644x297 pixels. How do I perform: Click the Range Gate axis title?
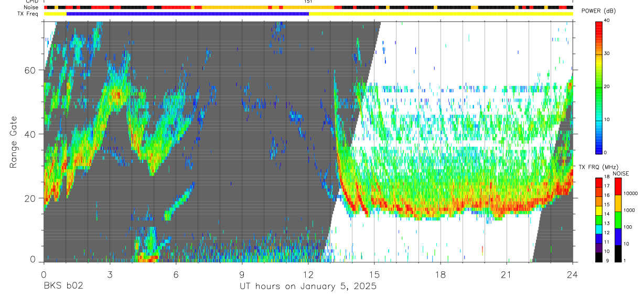tap(14, 141)
